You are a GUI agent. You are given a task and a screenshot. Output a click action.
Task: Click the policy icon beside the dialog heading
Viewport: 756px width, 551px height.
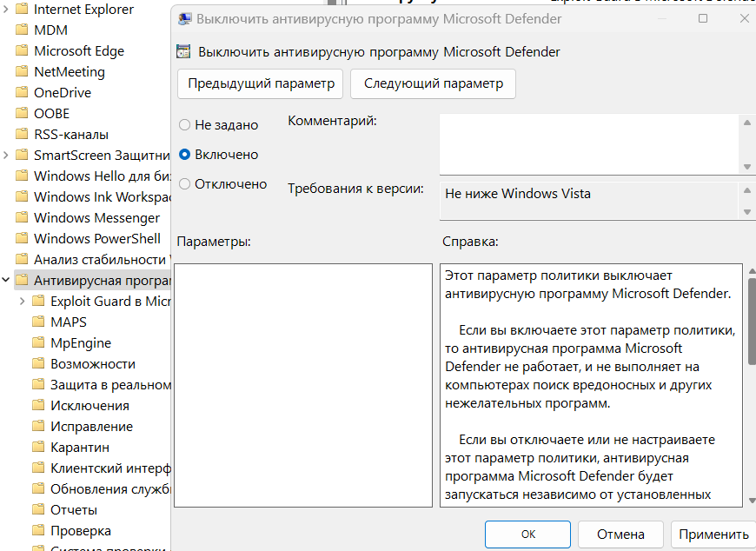point(183,52)
